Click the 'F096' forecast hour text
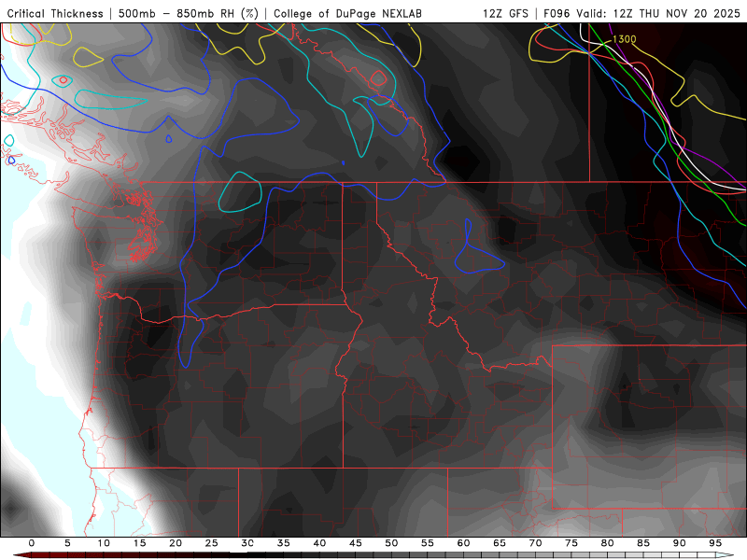 [x=557, y=14]
